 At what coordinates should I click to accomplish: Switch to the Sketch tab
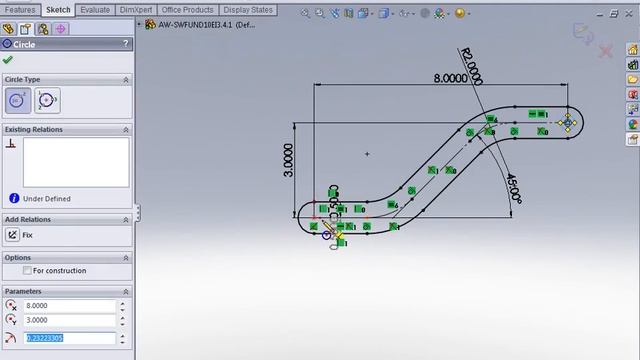(58, 10)
